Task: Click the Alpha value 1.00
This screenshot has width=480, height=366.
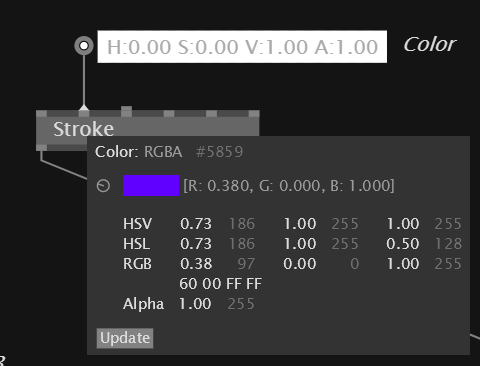Action: click(x=195, y=304)
